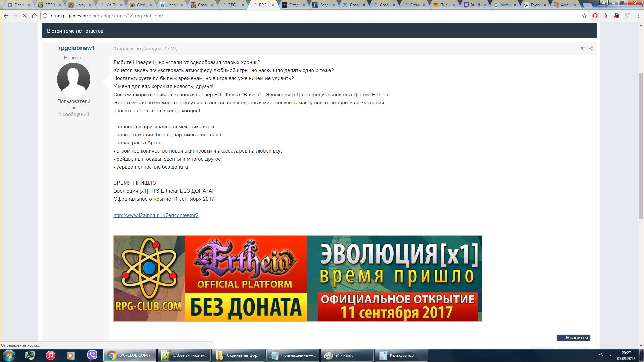
Task: Click the text ВРЕМЯ ПРИШЛО!
Action: tap(136, 183)
